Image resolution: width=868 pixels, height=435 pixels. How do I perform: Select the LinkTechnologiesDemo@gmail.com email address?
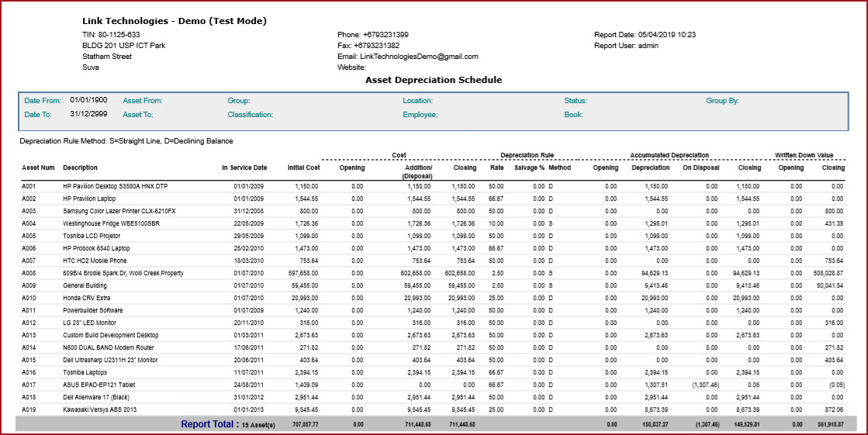419,57
